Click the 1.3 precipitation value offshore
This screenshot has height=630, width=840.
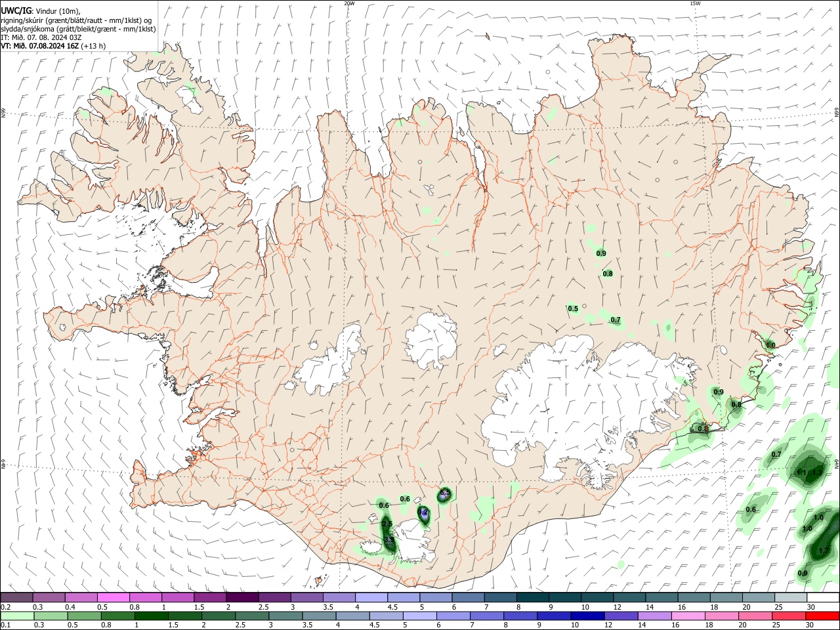coord(817,472)
